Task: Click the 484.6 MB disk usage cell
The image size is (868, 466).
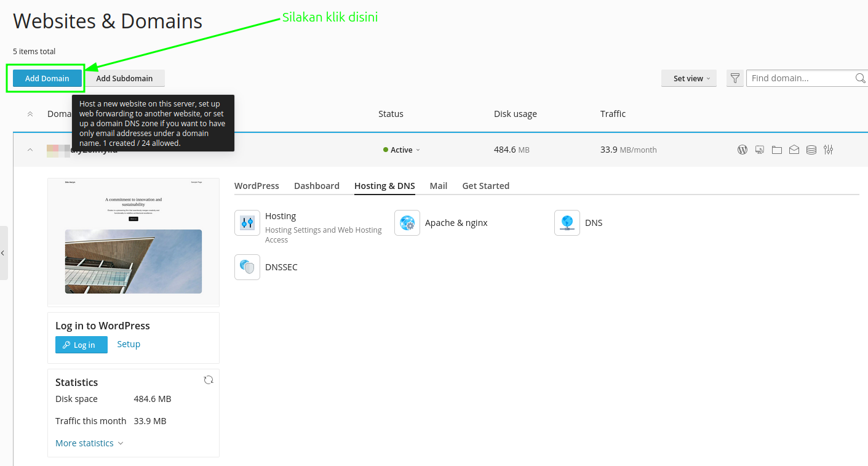Action: point(512,150)
